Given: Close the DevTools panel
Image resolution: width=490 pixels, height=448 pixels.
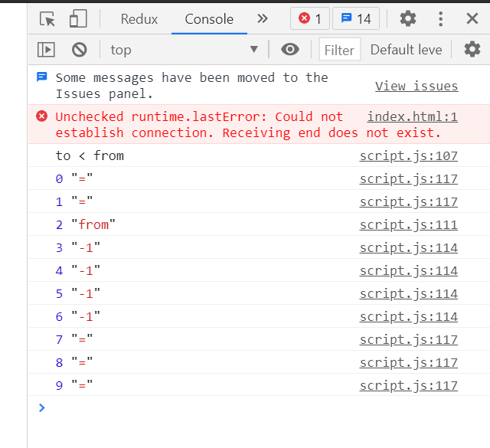Looking at the screenshot, I should tap(472, 18).
